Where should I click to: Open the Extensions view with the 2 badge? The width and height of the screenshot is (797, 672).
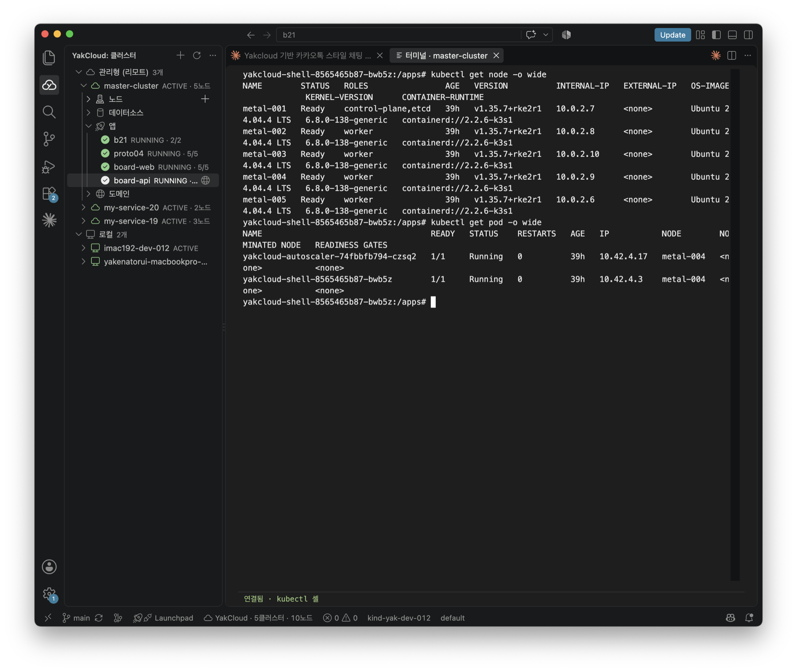[x=49, y=193]
